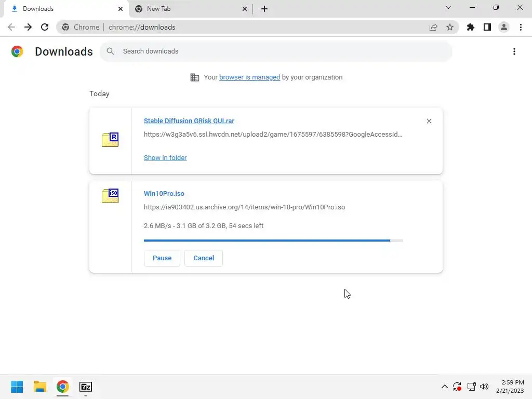Click the download speed status text

[x=204, y=226]
